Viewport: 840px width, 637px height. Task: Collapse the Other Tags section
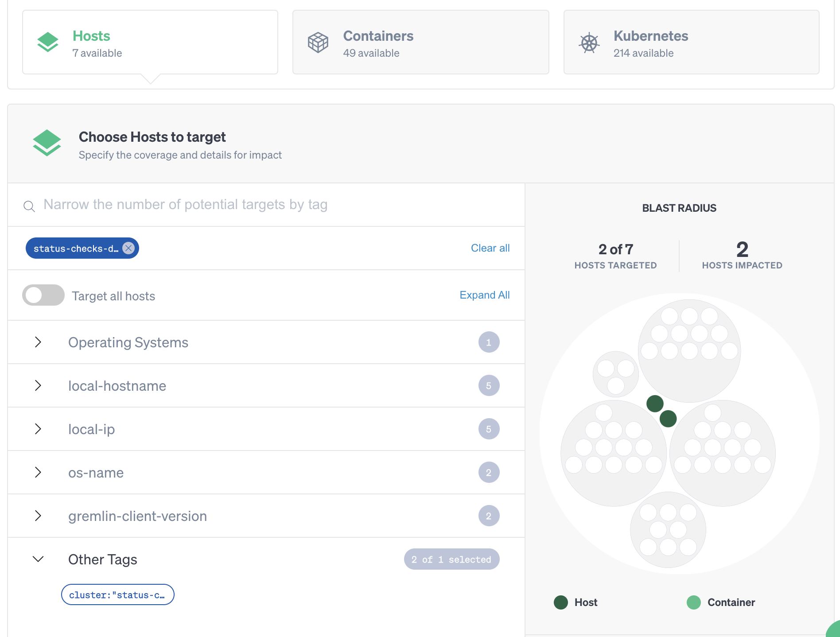38,559
